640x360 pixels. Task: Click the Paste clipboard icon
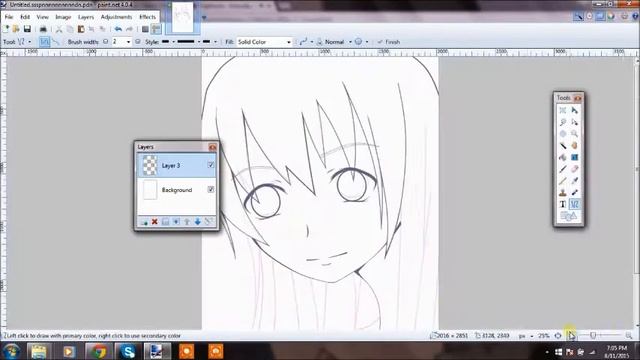click(x=81, y=29)
